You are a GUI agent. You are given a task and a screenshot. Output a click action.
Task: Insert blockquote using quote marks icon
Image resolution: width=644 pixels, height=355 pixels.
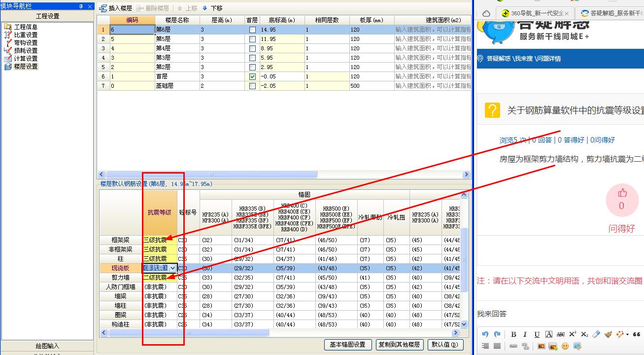pyautogui.click(x=637, y=334)
